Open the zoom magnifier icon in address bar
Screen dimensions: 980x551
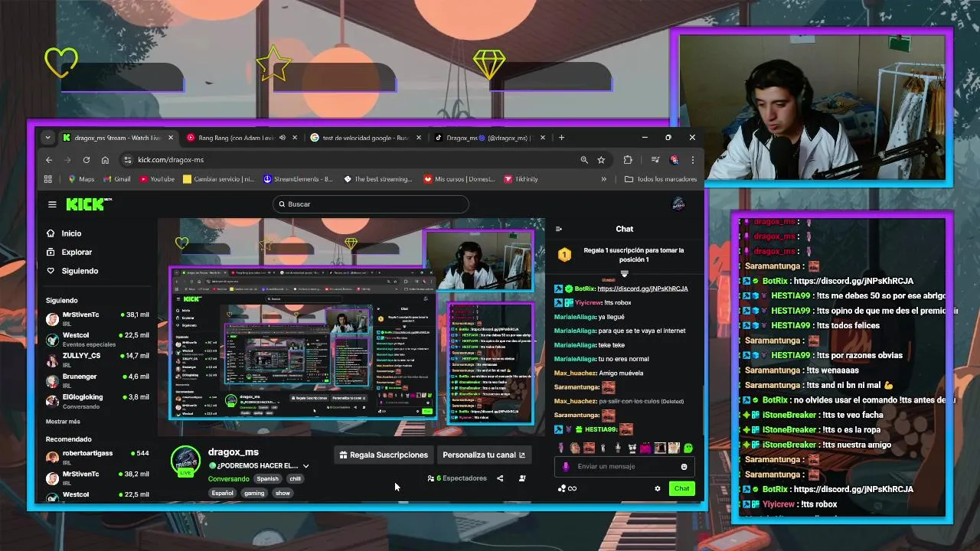(584, 160)
